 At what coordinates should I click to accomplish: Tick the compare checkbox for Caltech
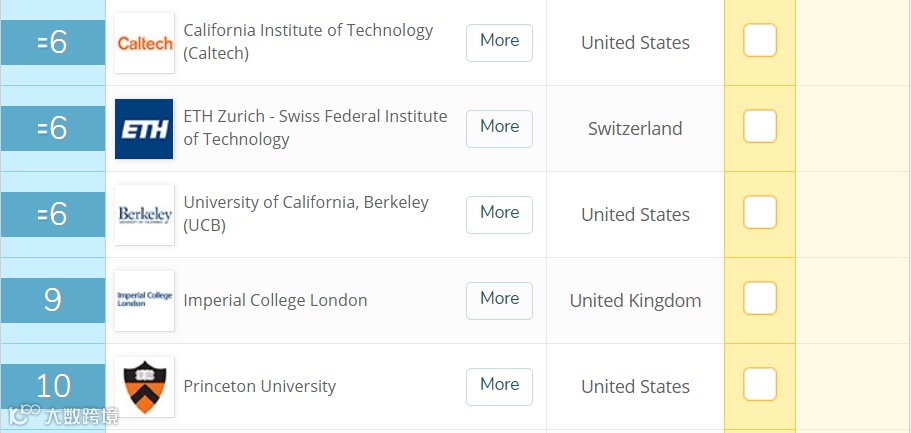[x=760, y=41]
